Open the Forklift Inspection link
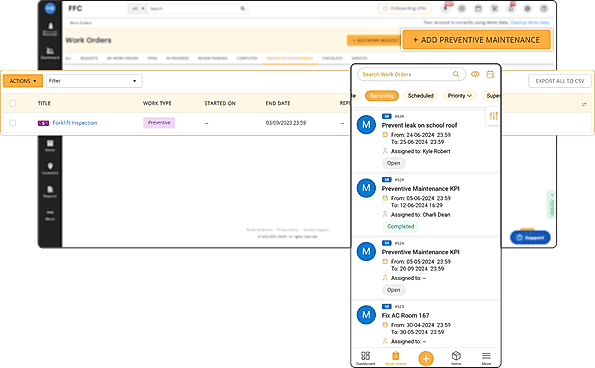This screenshot has width=595, height=368. click(x=75, y=123)
